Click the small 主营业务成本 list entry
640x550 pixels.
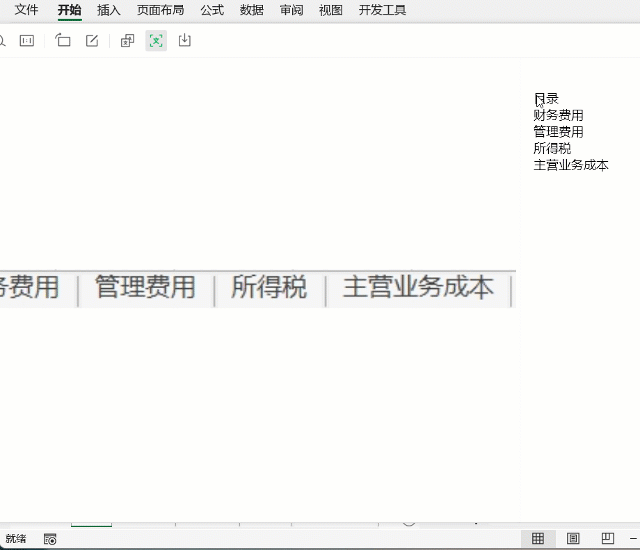571,165
